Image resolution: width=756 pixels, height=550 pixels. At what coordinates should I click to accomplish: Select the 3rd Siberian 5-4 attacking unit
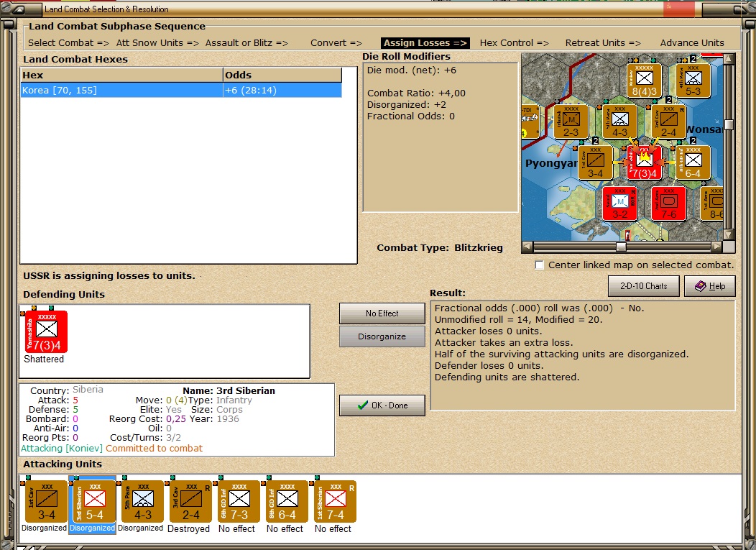tap(95, 501)
